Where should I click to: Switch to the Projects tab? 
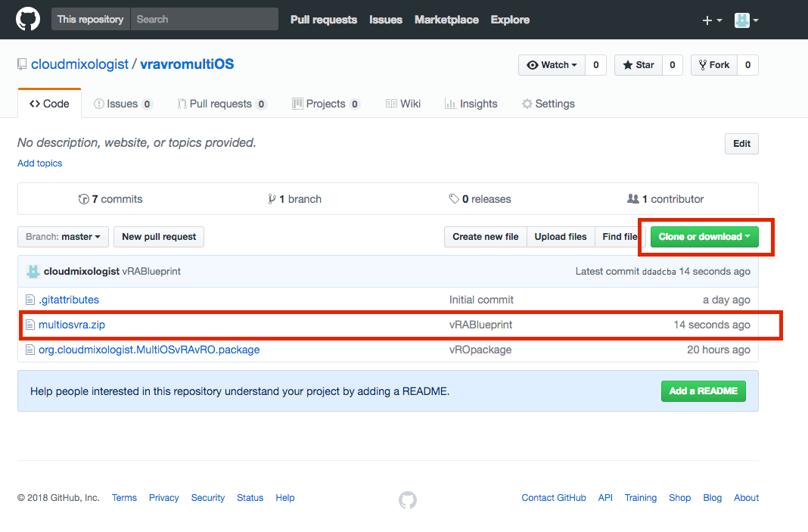click(325, 104)
